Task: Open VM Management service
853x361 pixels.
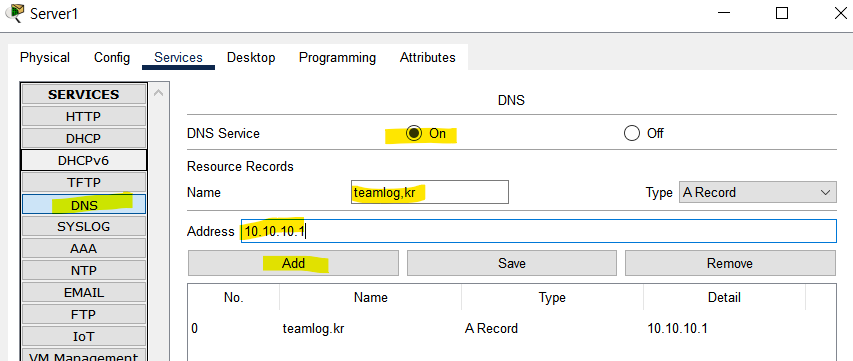Action: pos(84,356)
